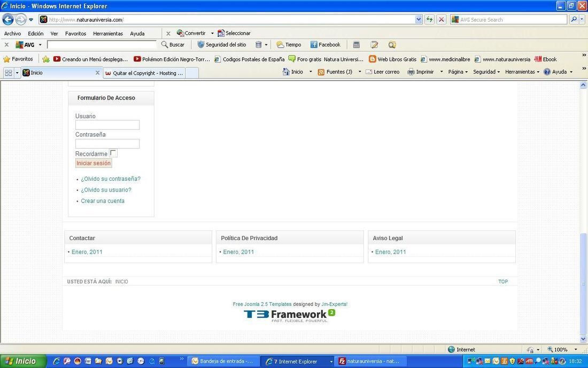Viewport: 588px width, 368px height.
Task: Toggle the Recordarme checkbox
Action: pos(113,152)
